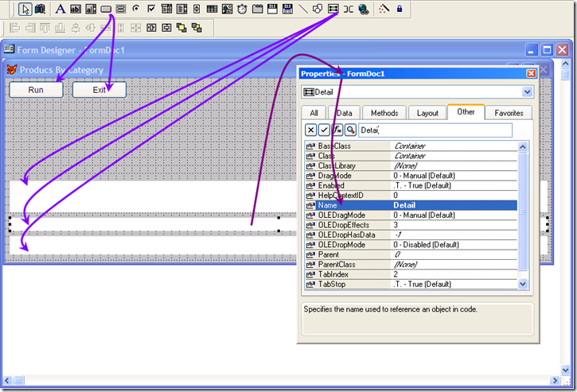
Task: Switch to the Favorites tab
Action: [x=509, y=113]
